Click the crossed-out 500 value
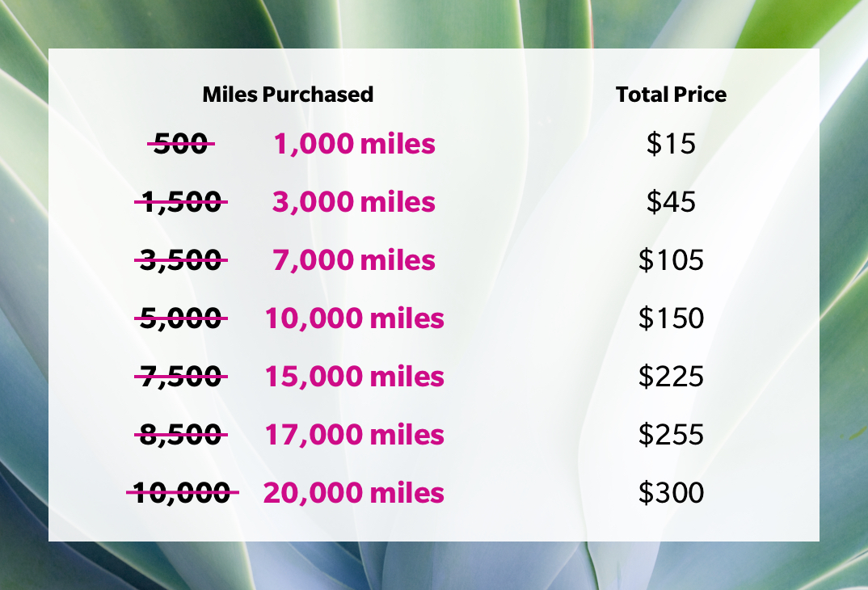868x590 pixels. 180,144
